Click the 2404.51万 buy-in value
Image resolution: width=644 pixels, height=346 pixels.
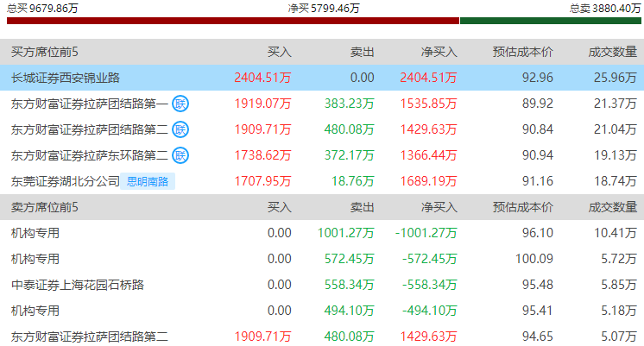(x=262, y=78)
